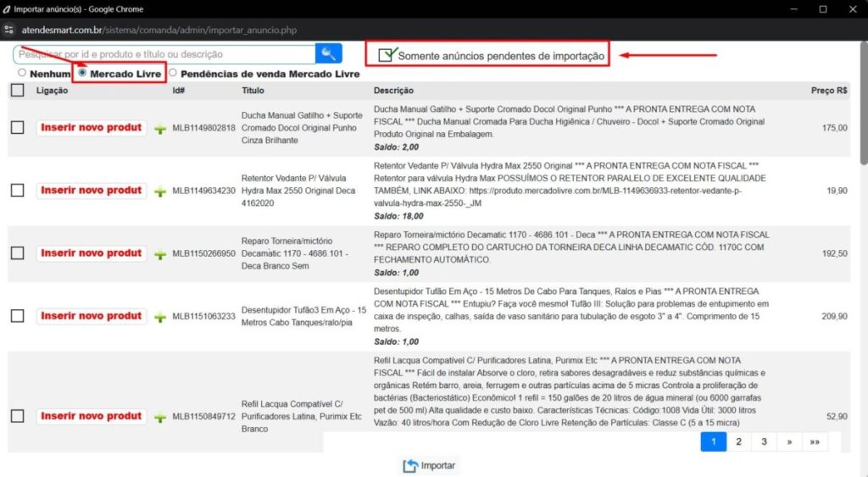Click the search field for id and product

point(164,54)
